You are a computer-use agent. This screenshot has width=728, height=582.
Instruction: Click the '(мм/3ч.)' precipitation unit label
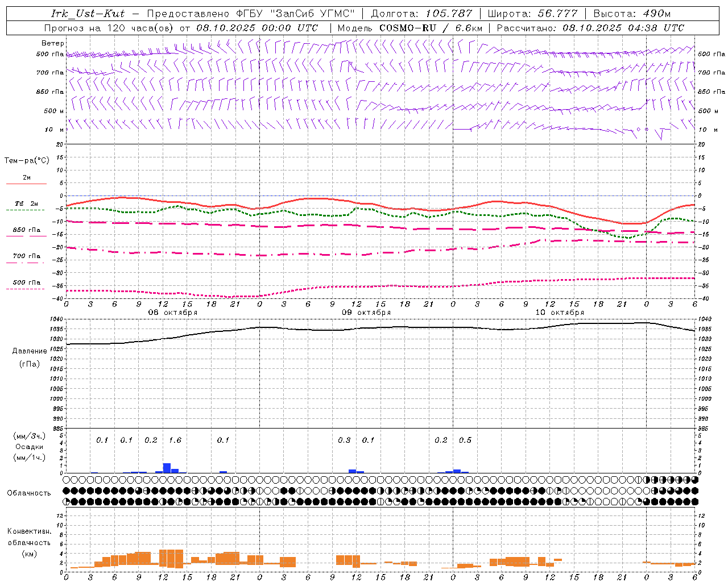point(29,436)
